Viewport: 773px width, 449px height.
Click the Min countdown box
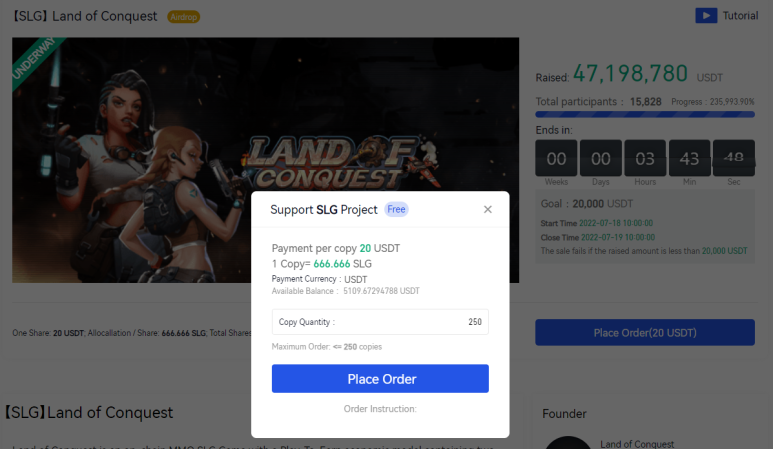pos(689,158)
